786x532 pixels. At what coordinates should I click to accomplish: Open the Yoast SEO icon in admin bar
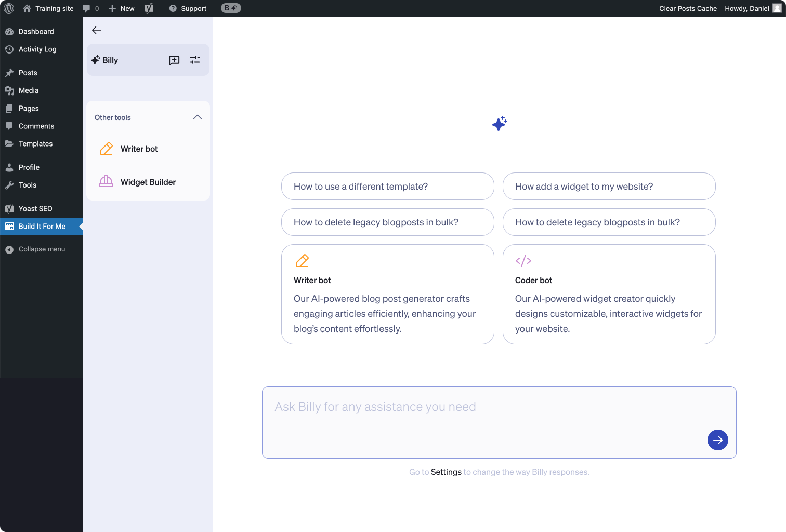click(149, 8)
